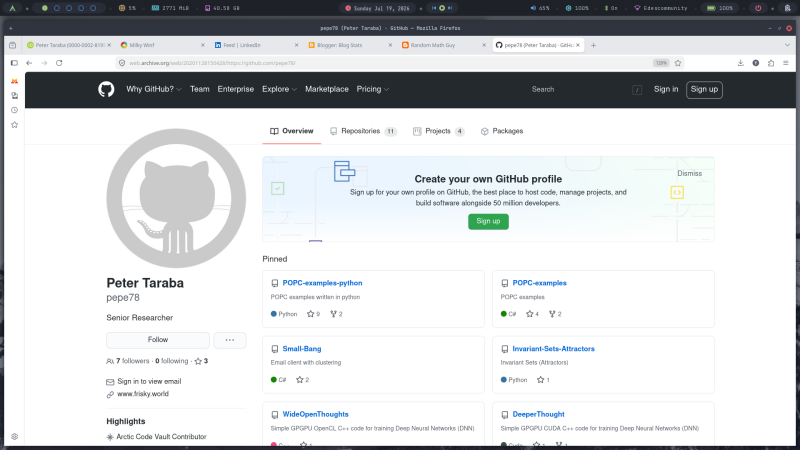Open the sidebar synced tabs icon
The image size is (800, 450).
(14, 96)
